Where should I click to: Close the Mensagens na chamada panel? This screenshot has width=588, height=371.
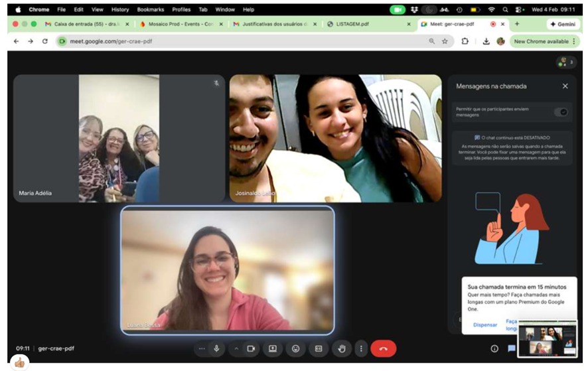565,86
